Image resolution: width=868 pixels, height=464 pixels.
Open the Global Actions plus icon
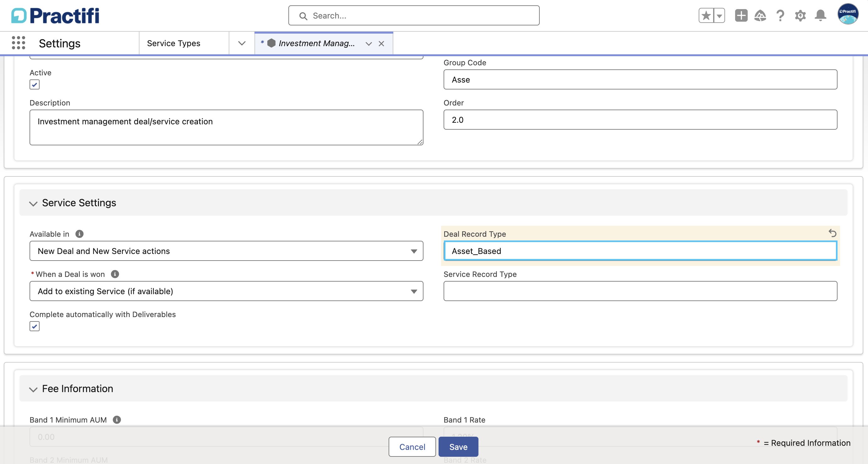click(x=741, y=15)
